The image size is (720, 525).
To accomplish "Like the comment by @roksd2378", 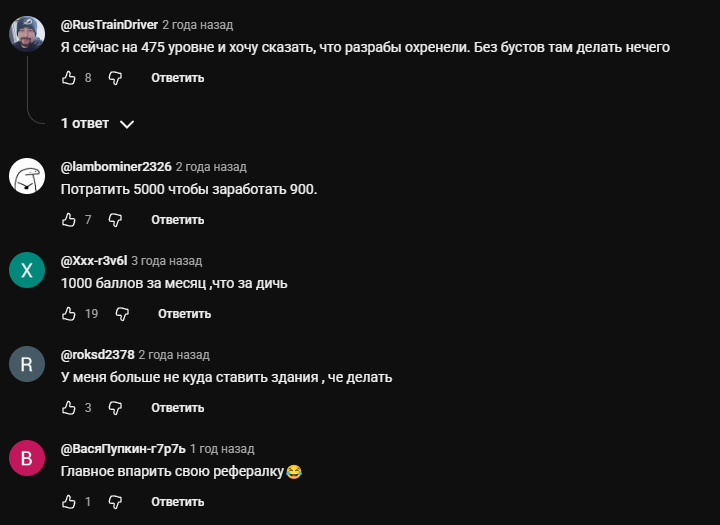I will [x=69, y=407].
